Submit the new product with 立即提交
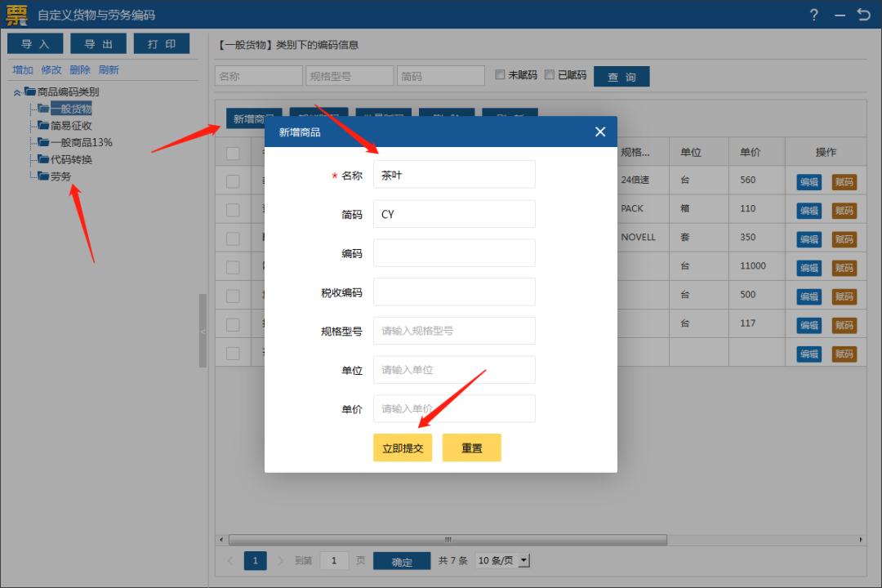882x588 pixels. [x=402, y=448]
